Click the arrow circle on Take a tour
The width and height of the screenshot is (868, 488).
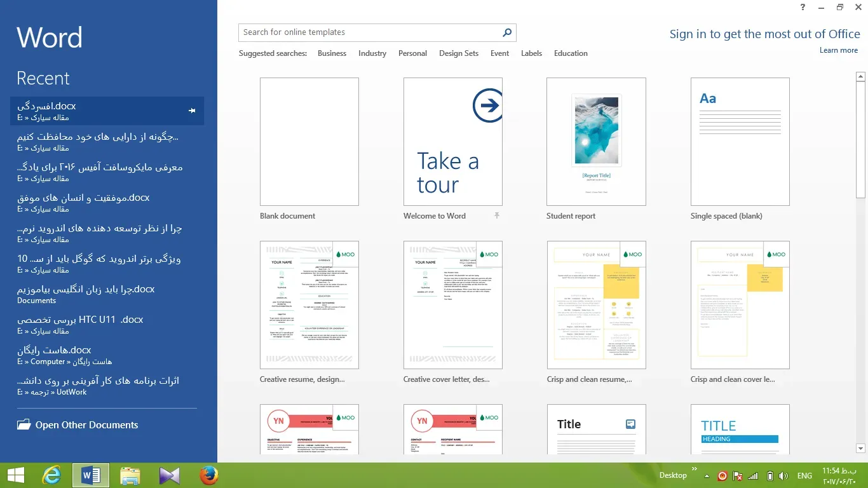[x=487, y=105]
